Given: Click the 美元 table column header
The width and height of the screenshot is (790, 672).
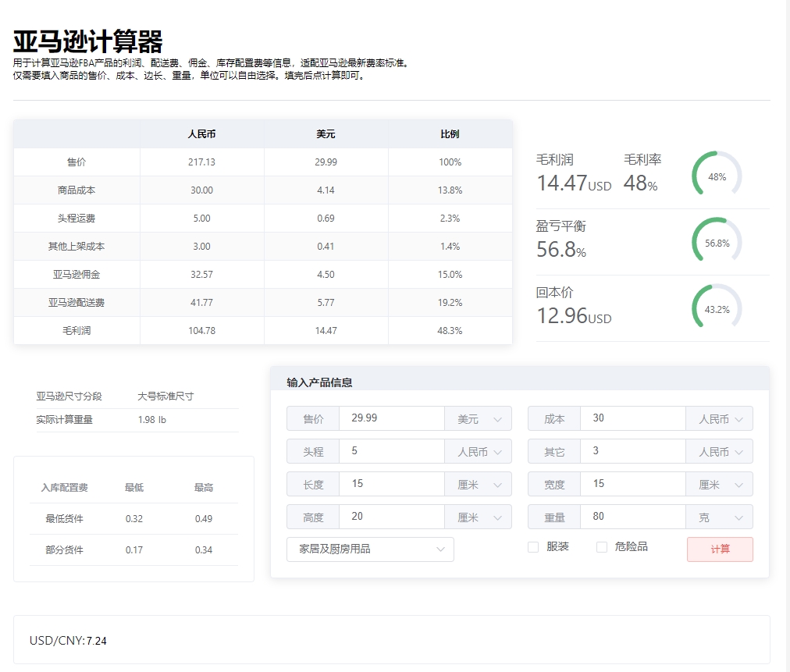Looking at the screenshot, I should pos(326,134).
